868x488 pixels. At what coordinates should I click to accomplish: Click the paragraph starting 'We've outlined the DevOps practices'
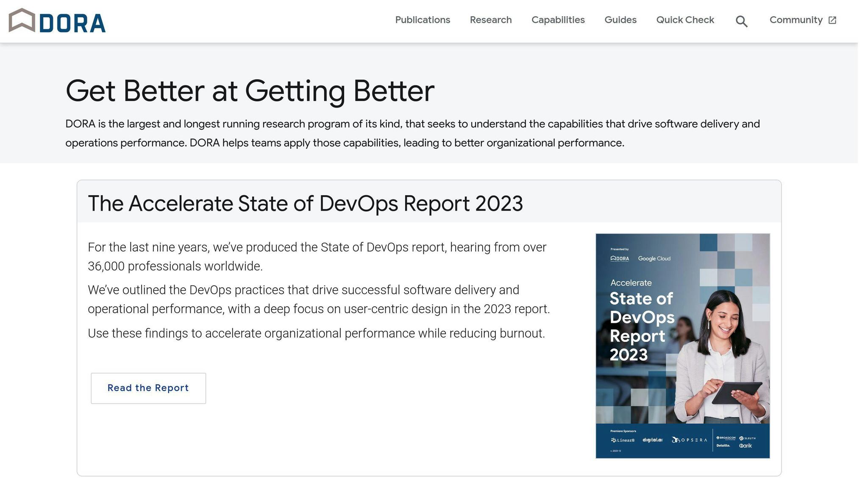click(x=319, y=299)
